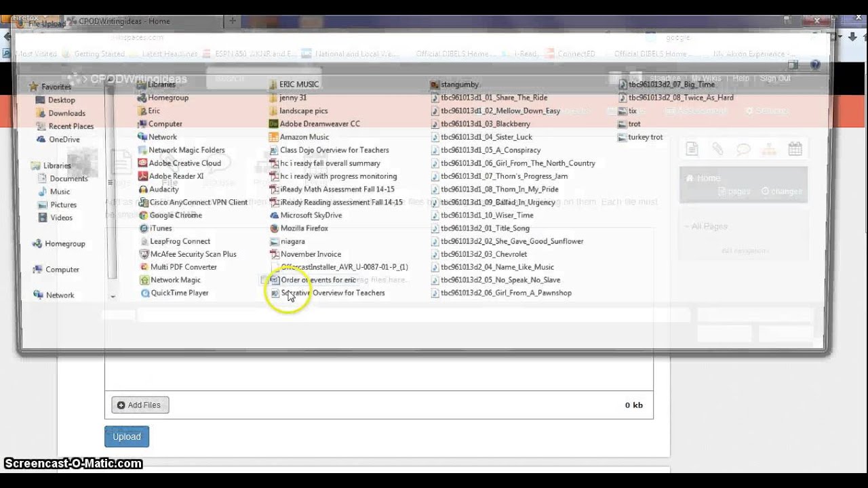Select the Amazon Music shortcut
Image resolution: width=868 pixels, height=488 pixels.
(x=298, y=137)
